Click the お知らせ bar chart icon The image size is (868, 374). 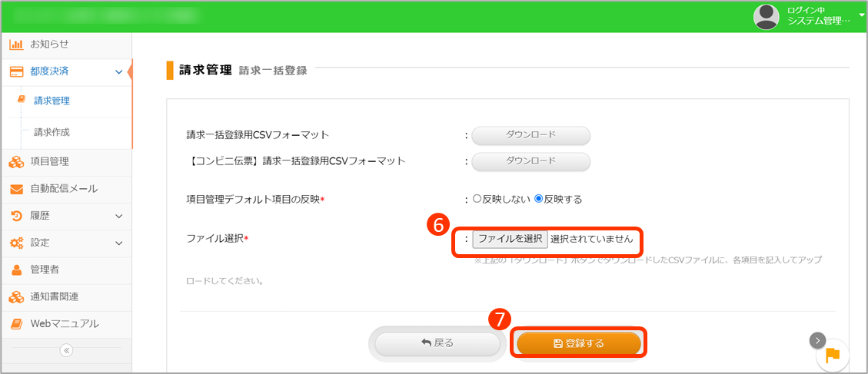click(x=16, y=44)
